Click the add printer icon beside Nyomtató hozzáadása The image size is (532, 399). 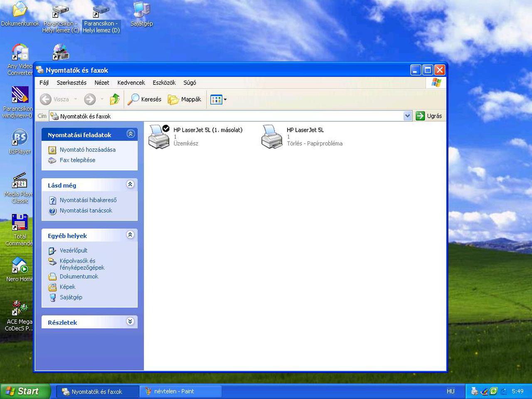pyautogui.click(x=52, y=150)
